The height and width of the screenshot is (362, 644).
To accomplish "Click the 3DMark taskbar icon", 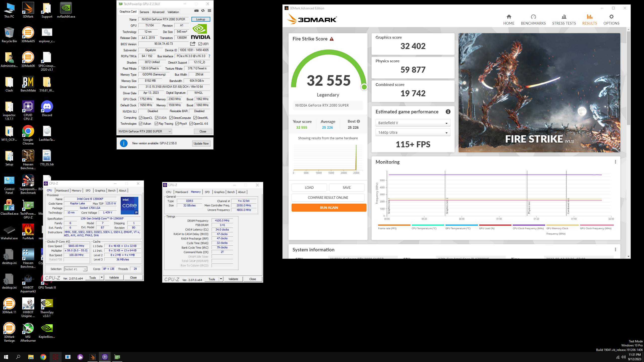I will pyautogui.click(x=93, y=357).
